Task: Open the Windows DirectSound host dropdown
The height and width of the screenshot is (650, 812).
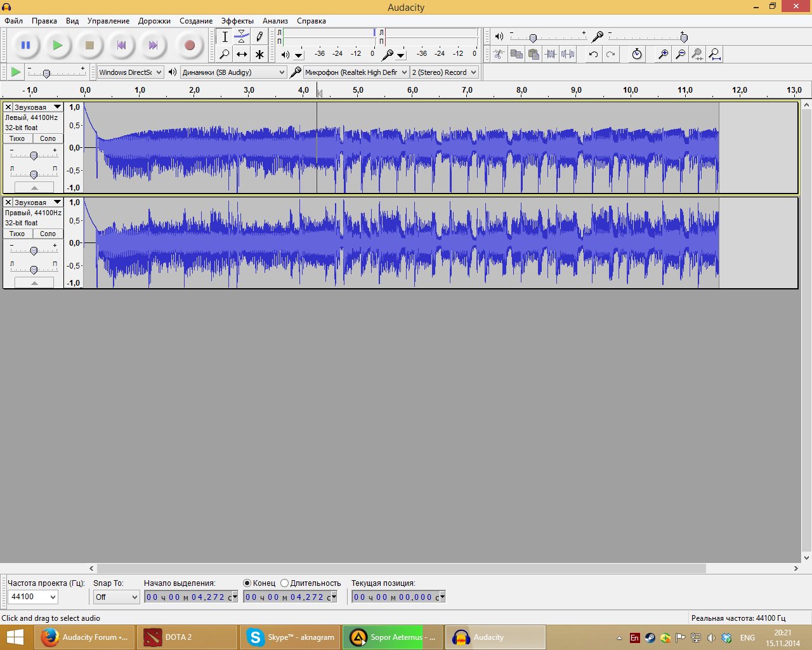Action: [x=131, y=72]
